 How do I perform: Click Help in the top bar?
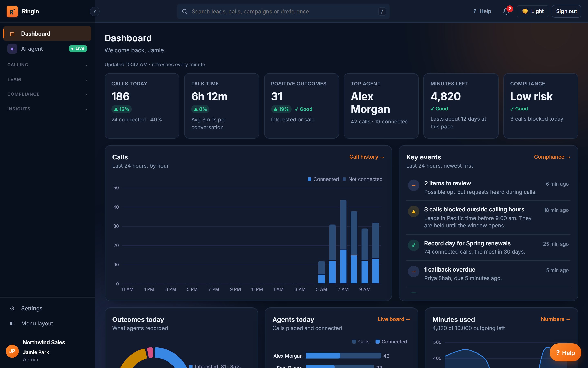click(x=482, y=11)
